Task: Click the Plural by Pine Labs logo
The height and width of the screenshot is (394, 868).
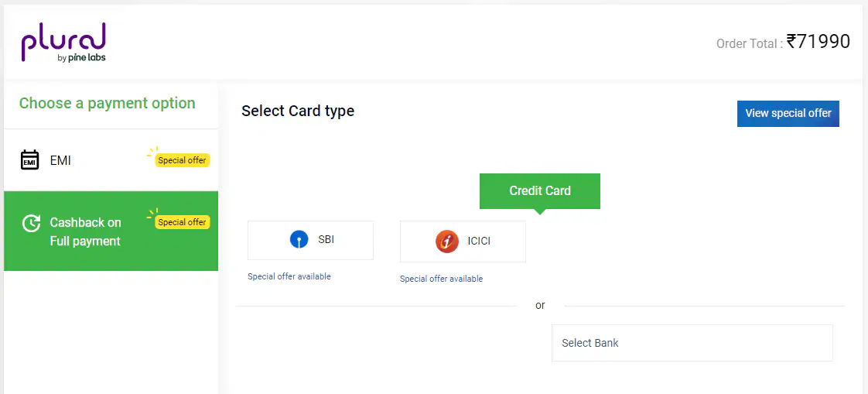Action: 63,42
